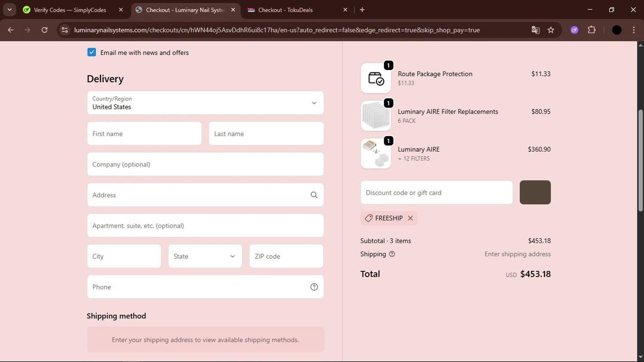This screenshot has width=644, height=362.
Task: Click the Route Package Protection thumbnail
Action: point(376,78)
